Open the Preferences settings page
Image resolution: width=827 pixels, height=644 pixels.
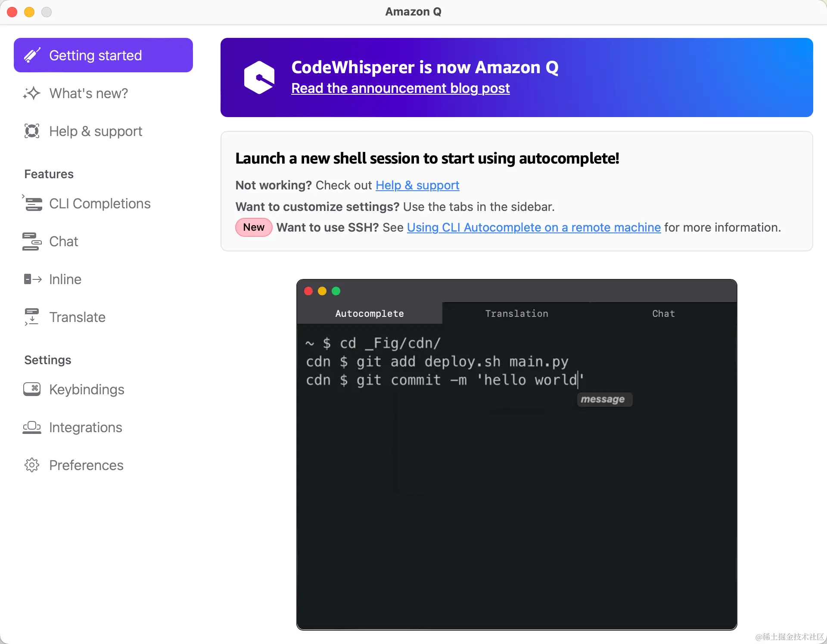[86, 465]
